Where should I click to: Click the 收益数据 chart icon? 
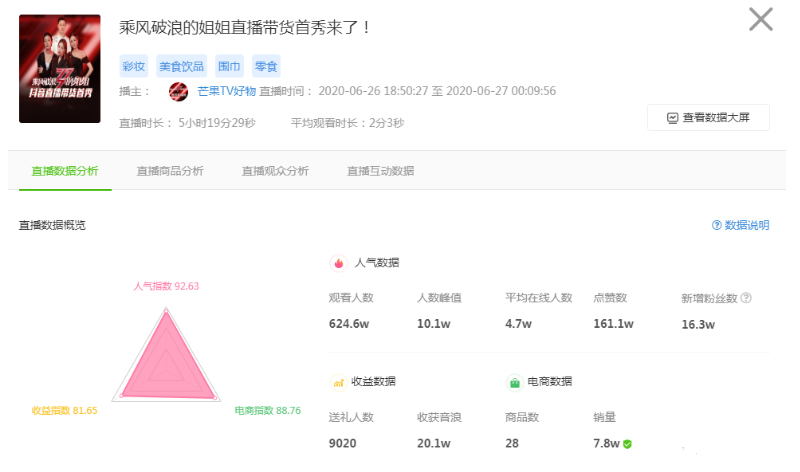point(338,382)
